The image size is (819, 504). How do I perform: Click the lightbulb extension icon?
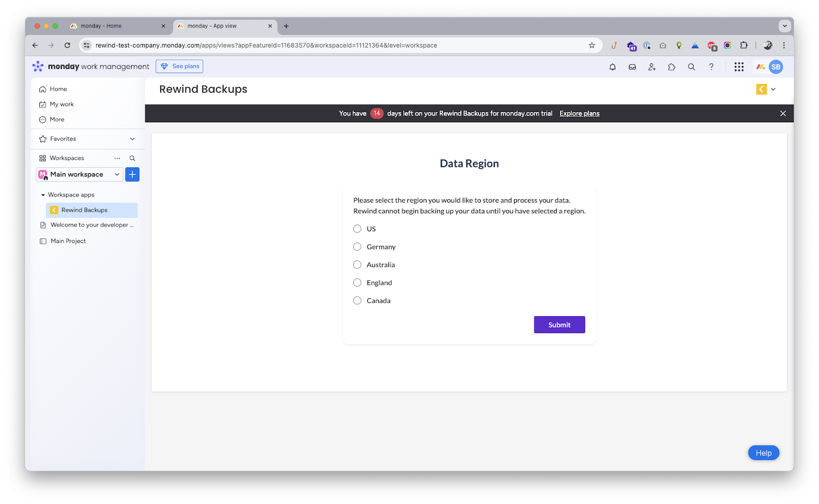coord(679,46)
